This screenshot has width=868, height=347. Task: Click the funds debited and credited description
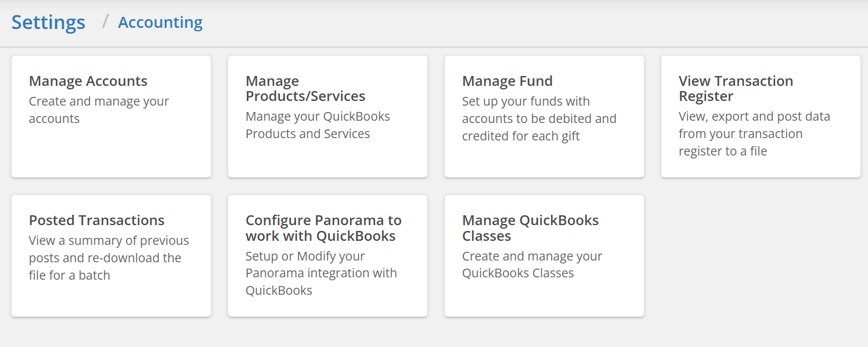[539, 118]
